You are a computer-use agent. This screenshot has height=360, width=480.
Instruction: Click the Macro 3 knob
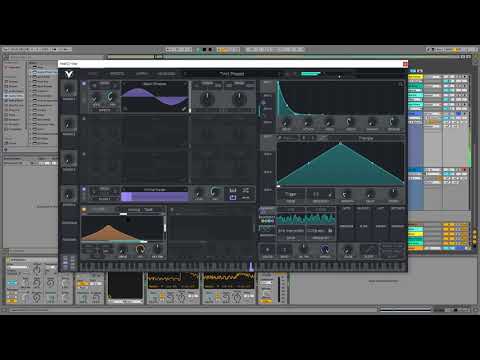[x=69, y=159]
